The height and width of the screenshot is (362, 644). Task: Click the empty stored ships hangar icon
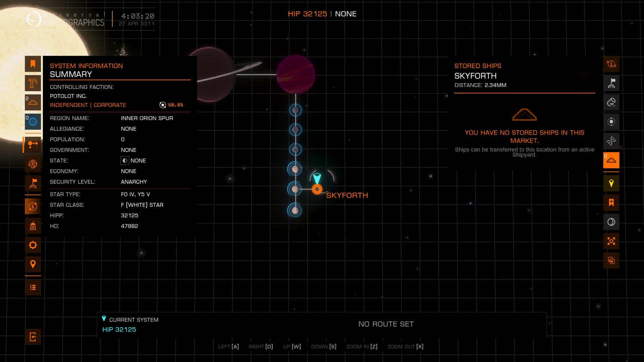(x=524, y=115)
